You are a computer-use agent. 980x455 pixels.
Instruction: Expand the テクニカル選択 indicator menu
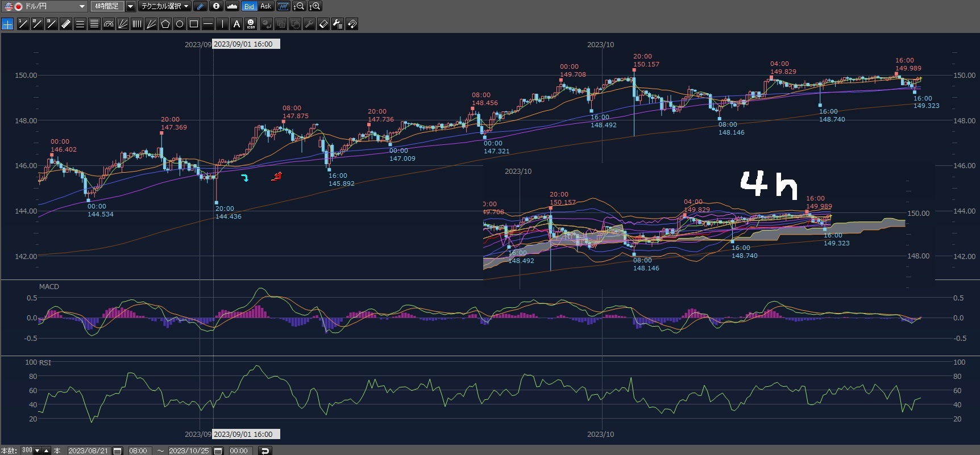coord(165,6)
